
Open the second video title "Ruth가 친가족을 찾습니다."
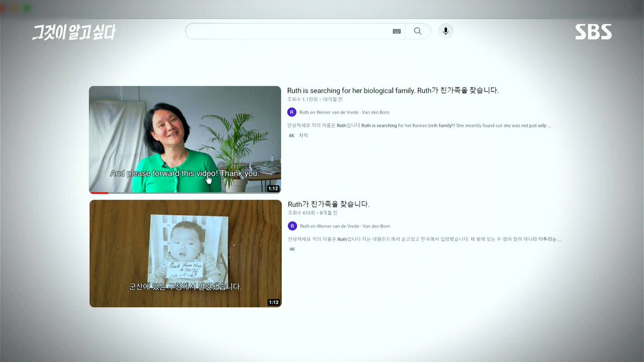(x=328, y=204)
